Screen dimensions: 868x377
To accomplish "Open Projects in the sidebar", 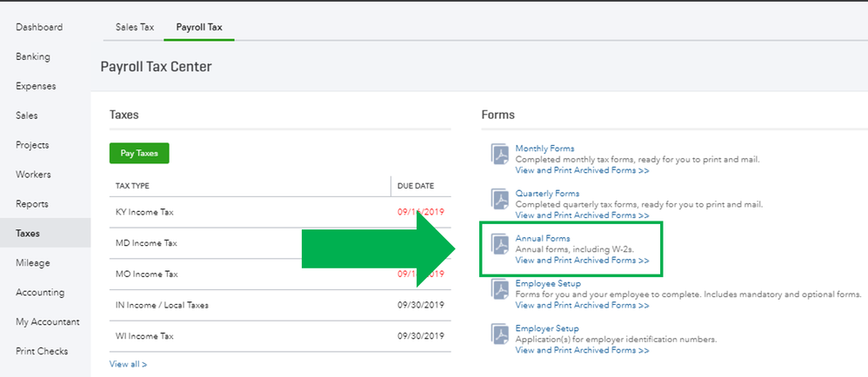I will [x=32, y=145].
